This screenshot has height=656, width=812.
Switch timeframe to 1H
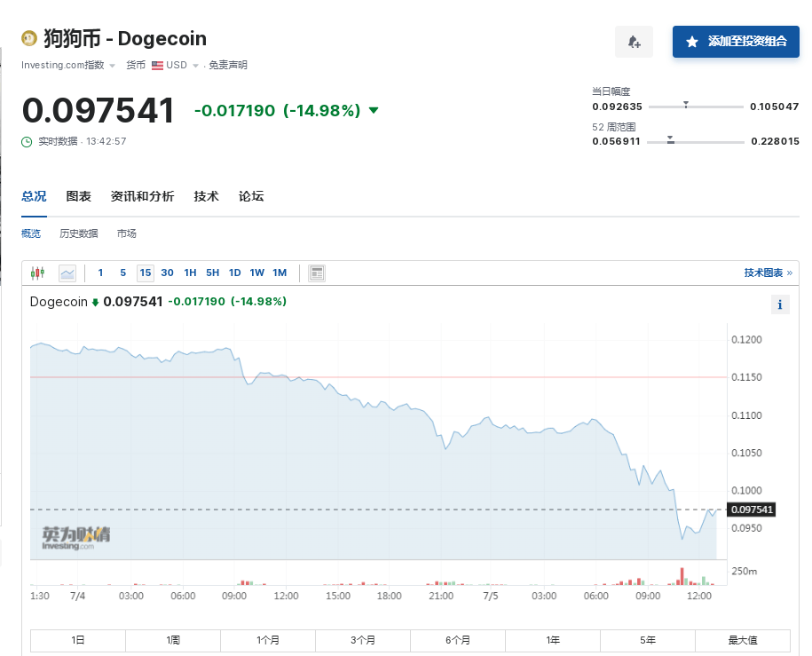pyautogui.click(x=189, y=273)
